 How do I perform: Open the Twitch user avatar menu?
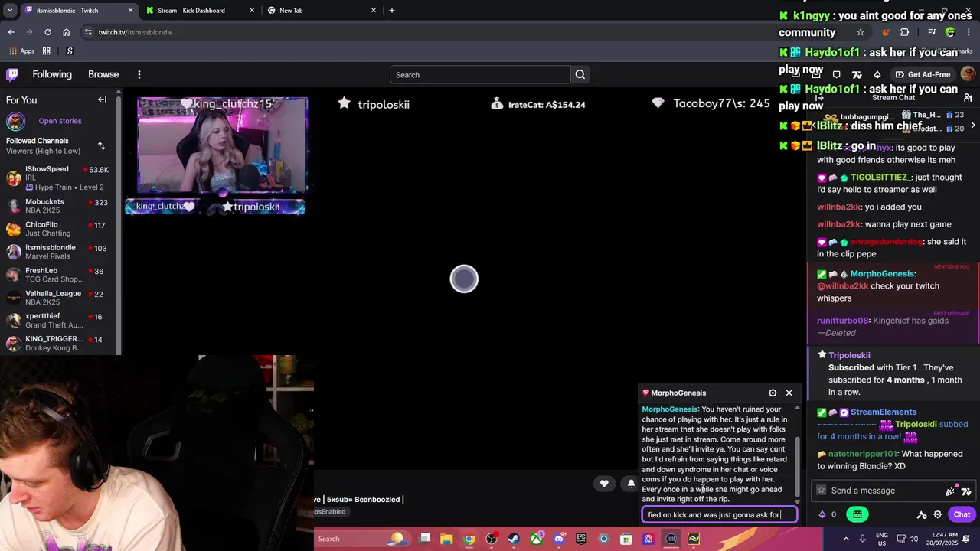(x=968, y=74)
